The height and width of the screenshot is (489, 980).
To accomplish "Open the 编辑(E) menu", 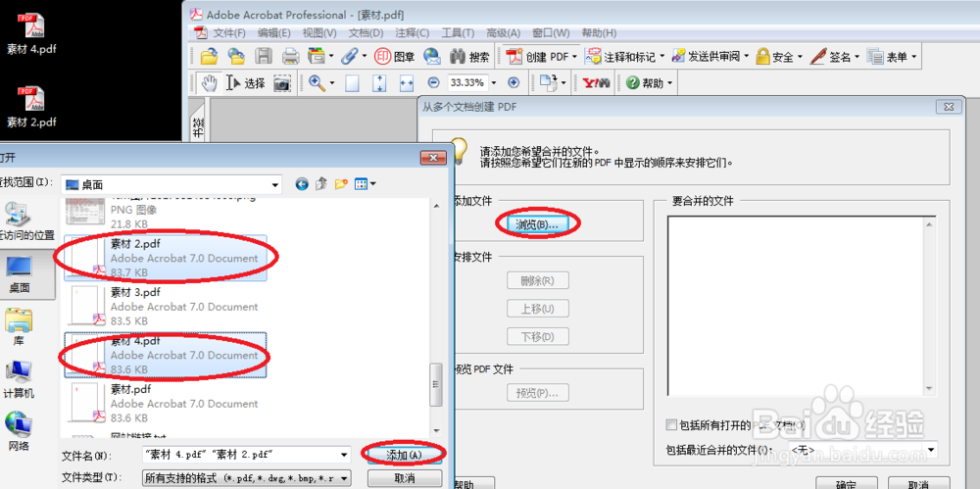I will click(x=274, y=33).
